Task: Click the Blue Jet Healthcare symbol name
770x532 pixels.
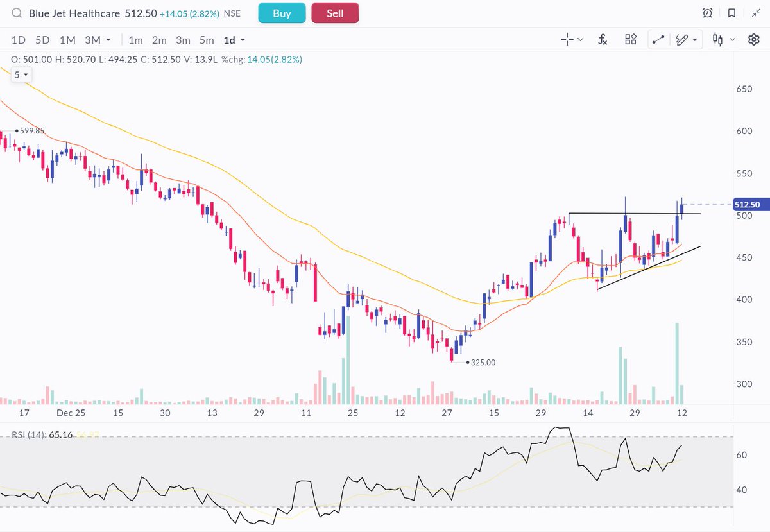Action: click(x=74, y=13)
